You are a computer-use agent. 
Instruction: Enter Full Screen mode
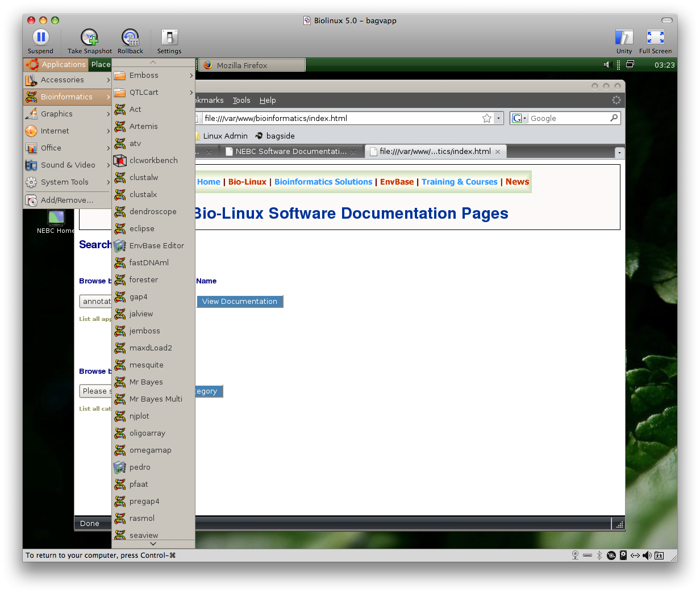coord(655,37)
